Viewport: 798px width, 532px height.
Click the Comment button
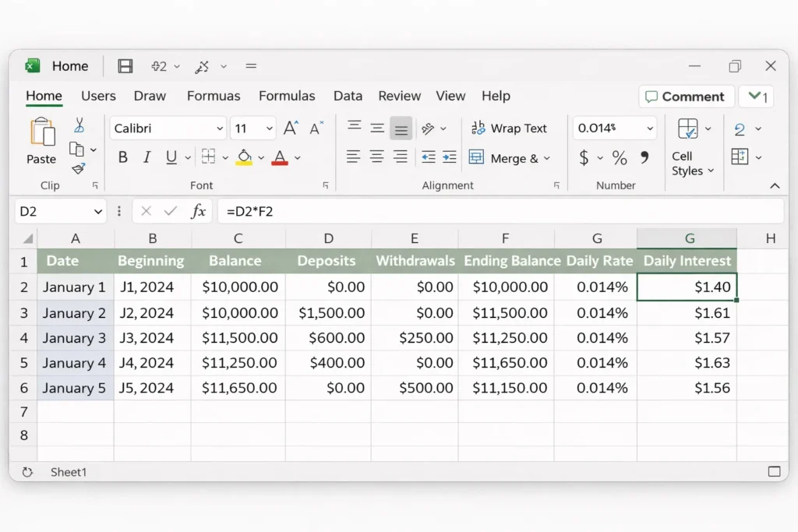point(685,96)
